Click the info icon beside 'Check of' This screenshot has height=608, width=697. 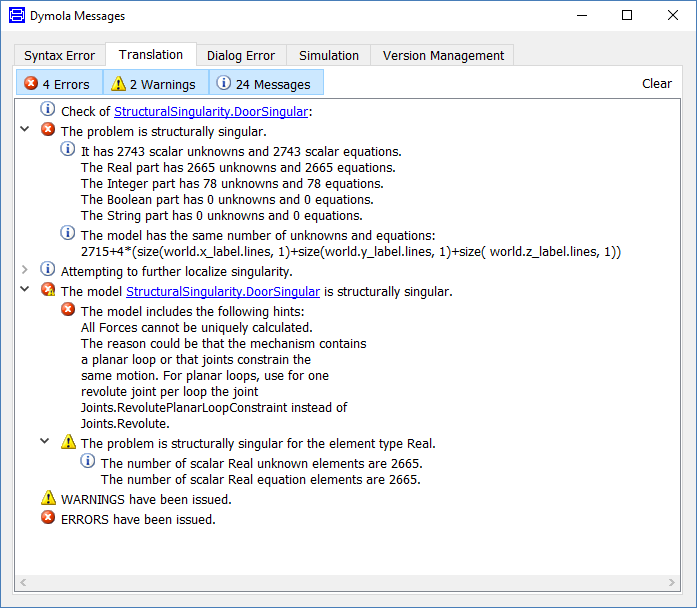[x=48, y=109]
